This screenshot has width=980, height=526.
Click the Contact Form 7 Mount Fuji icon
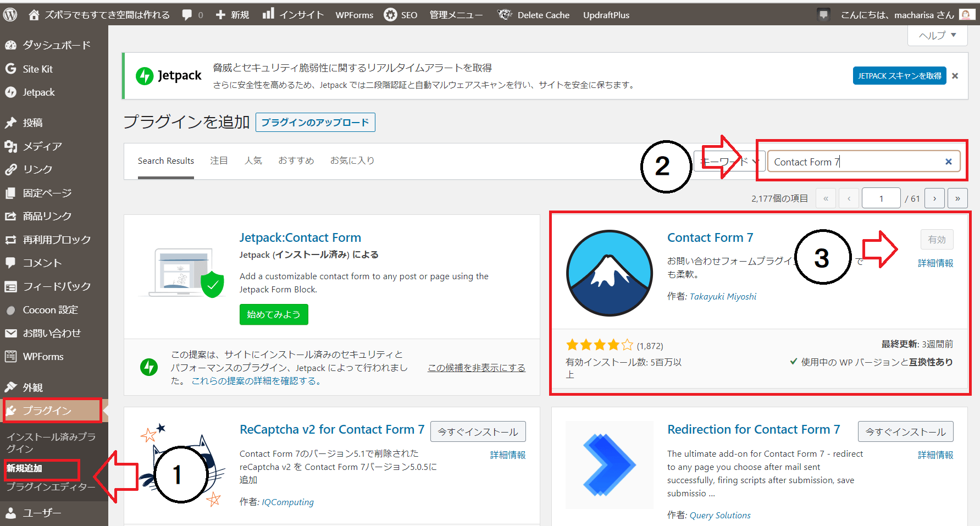point(609,273)
